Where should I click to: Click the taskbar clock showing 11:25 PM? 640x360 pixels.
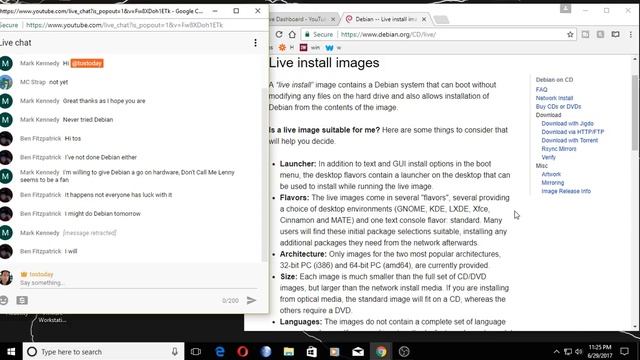coord(600,351)
